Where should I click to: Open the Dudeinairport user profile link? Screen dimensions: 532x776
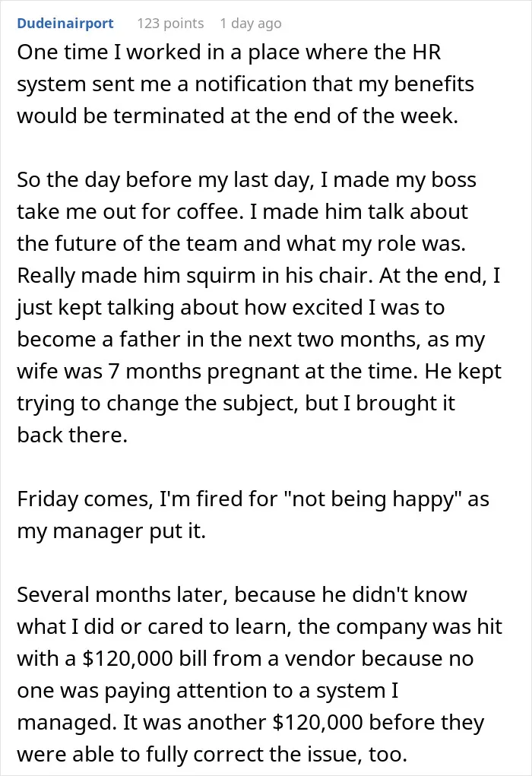click(x=65, y=24)
